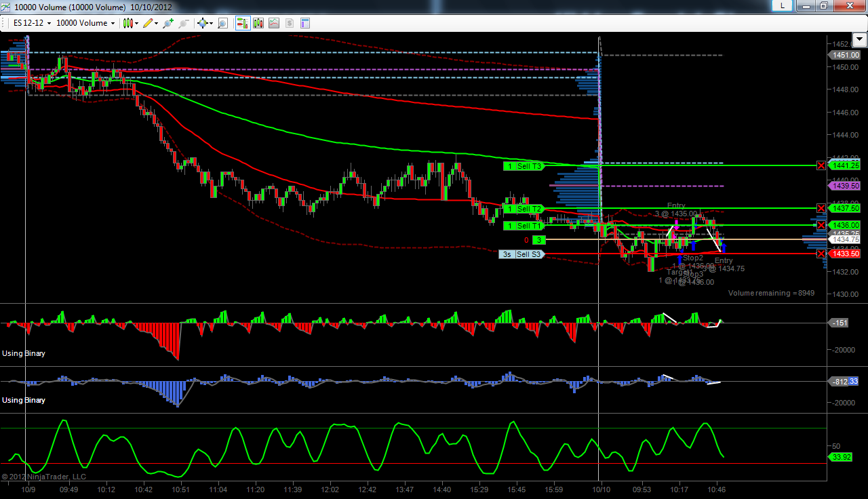Cancel the 1433.50 Sell S3 stop order
Image resolution: width=868 pixels, height=499 pixels.
821,254
